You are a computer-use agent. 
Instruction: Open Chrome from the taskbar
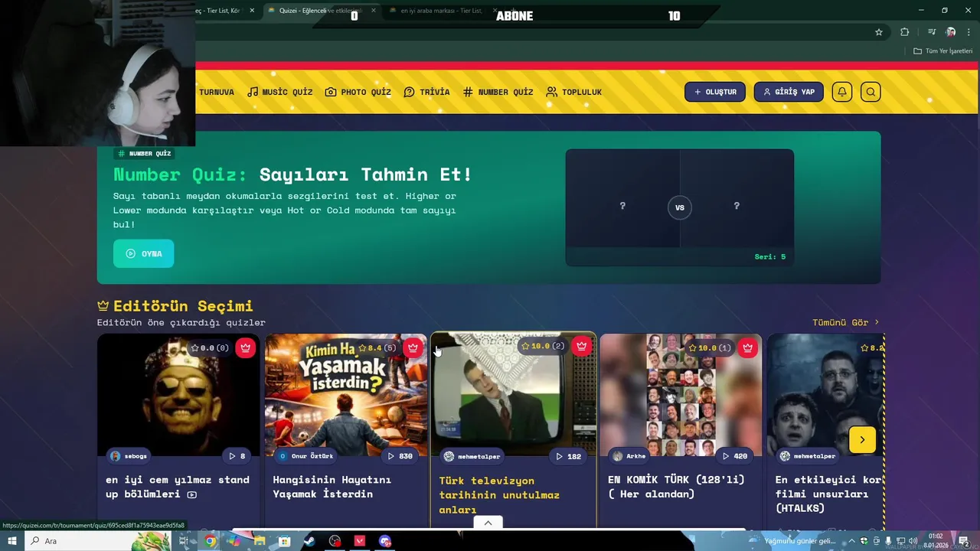coord(210,541)
